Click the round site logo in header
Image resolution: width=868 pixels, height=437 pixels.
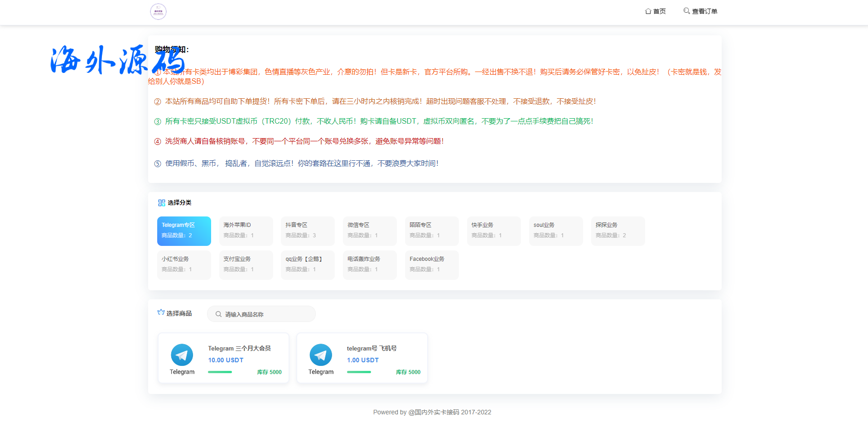pyautogui.click(x=158, y=12)
